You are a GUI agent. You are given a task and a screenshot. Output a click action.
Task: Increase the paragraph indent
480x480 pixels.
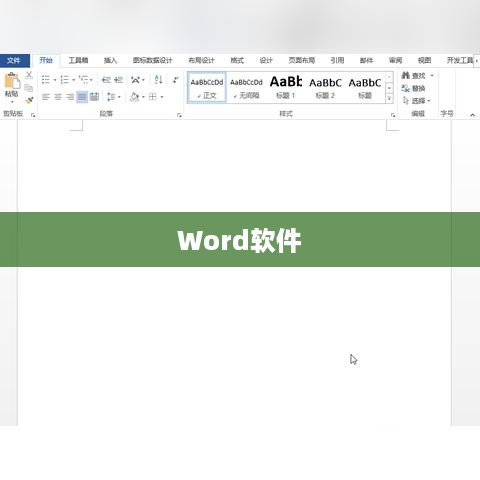119,80
